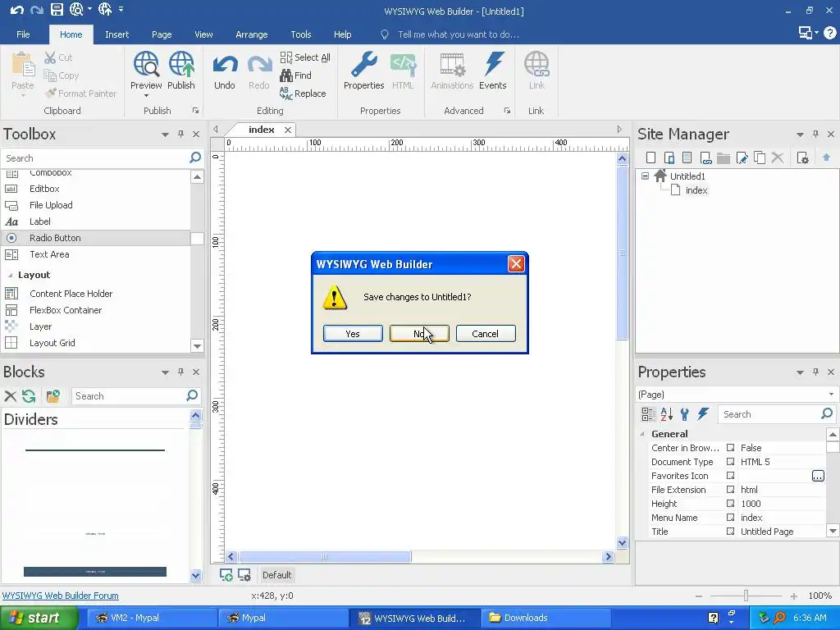
Task: Open the (Page) object dropdown in Properties
Action: (831, 395)
